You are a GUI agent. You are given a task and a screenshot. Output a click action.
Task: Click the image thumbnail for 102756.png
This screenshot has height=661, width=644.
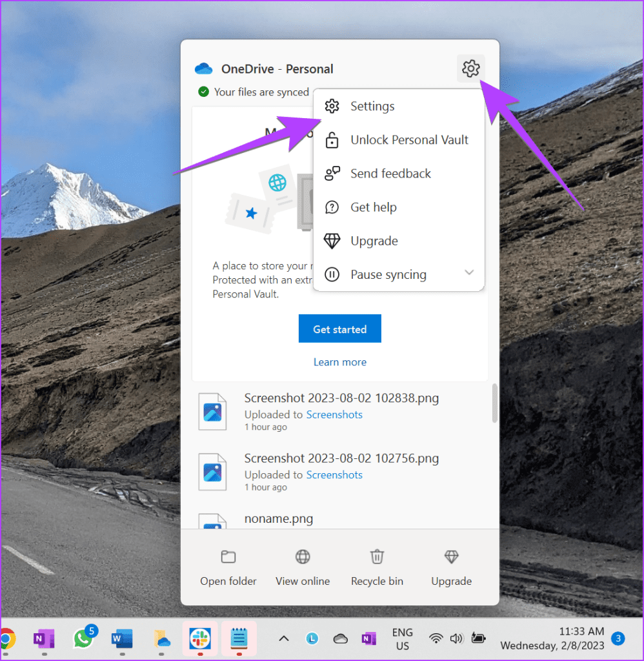coord(212,472)
